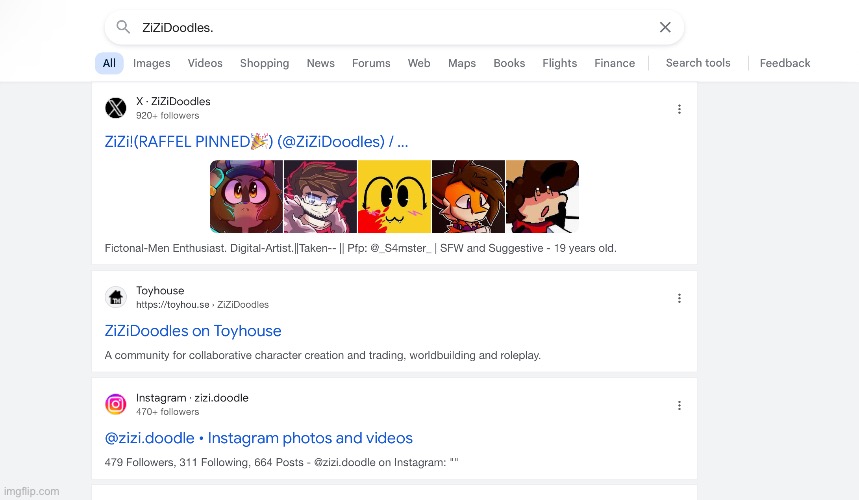Image resolution: width=859 pixels, height=500 pixels.
Task: Open the orange fox character thumbnail
Action: [468, 197]
